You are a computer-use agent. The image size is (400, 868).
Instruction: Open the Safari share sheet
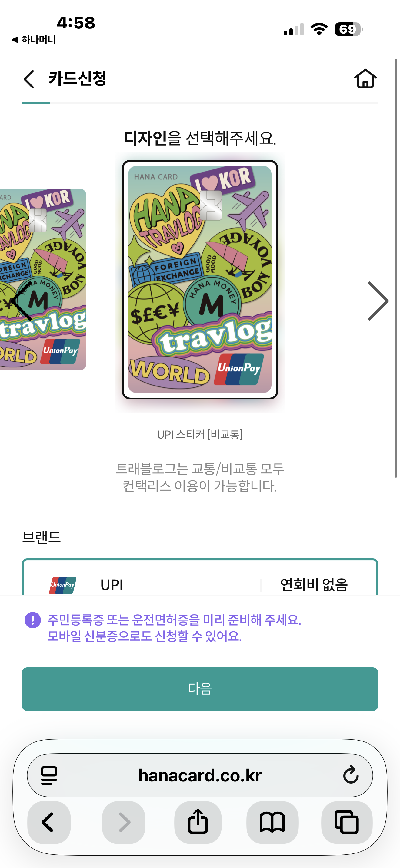(198, 822)
